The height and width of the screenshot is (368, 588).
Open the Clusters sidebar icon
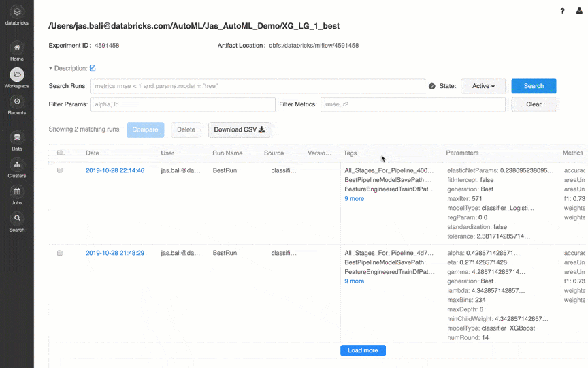[x=17, y=165]
